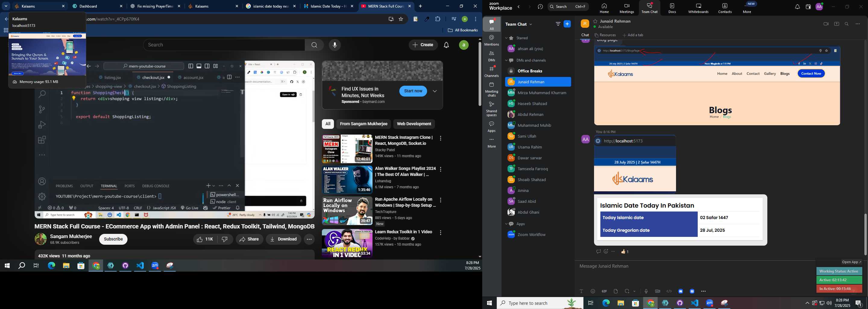The height and width of the screenshot is (309, 868).
Task: Open screenshot options dropdown arrow in composer
Action: click(x=634, y=291)
